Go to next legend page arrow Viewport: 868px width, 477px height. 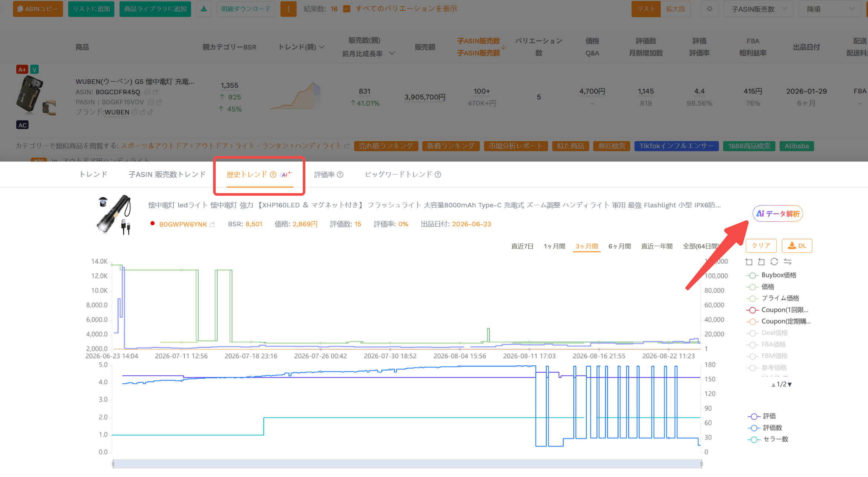(790, 385)
